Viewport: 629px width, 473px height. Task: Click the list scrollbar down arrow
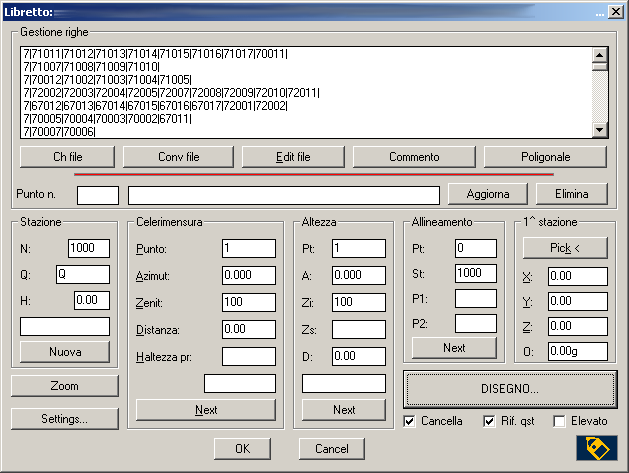coord(599,130)
